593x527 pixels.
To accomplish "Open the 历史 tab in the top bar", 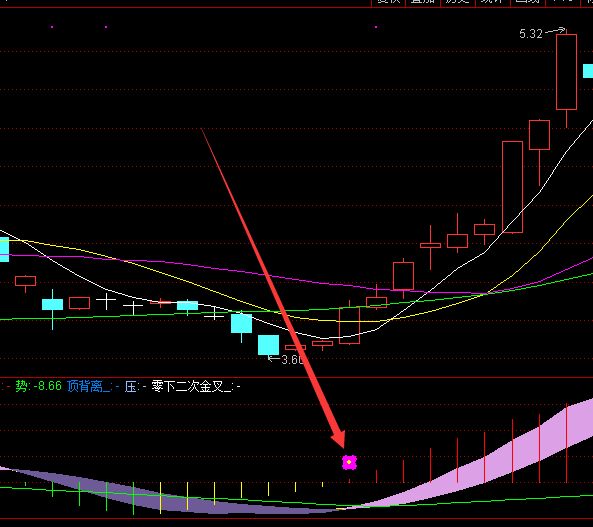I will pos(457,2).
